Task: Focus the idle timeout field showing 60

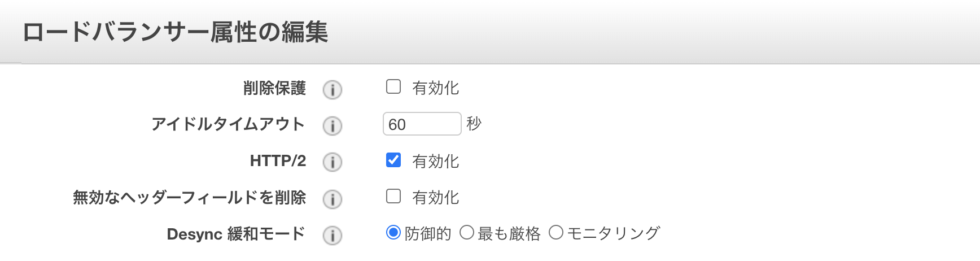Action: [422, 124]
